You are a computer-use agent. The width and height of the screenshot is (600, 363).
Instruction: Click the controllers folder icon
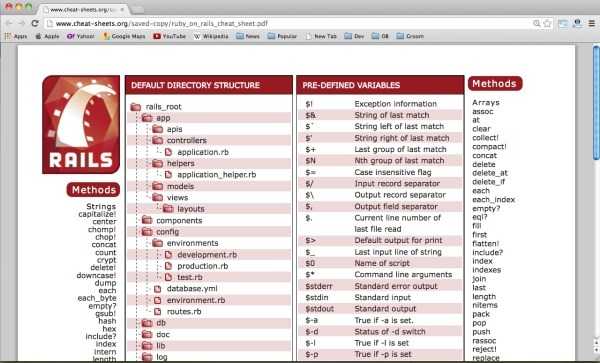[x=157, y=140]
